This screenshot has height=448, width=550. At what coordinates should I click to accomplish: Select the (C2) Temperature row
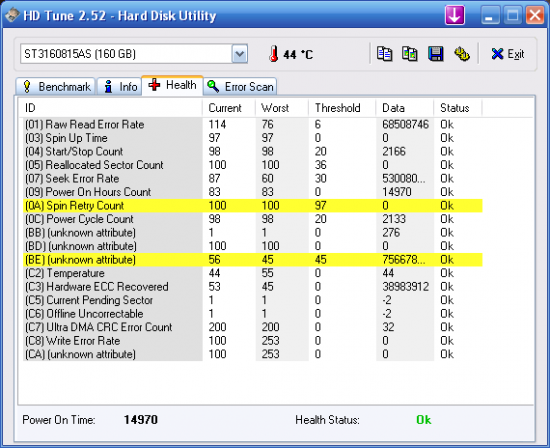pos(253,273)
